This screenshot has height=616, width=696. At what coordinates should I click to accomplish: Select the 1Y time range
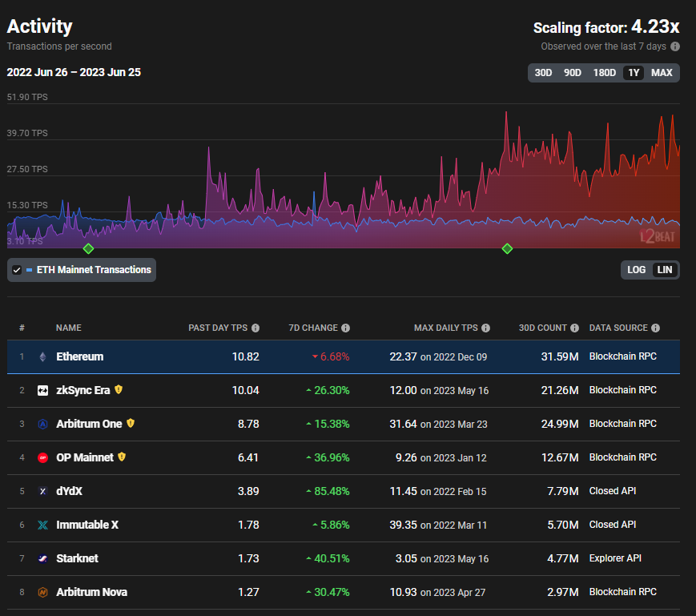tap(634, 73)
